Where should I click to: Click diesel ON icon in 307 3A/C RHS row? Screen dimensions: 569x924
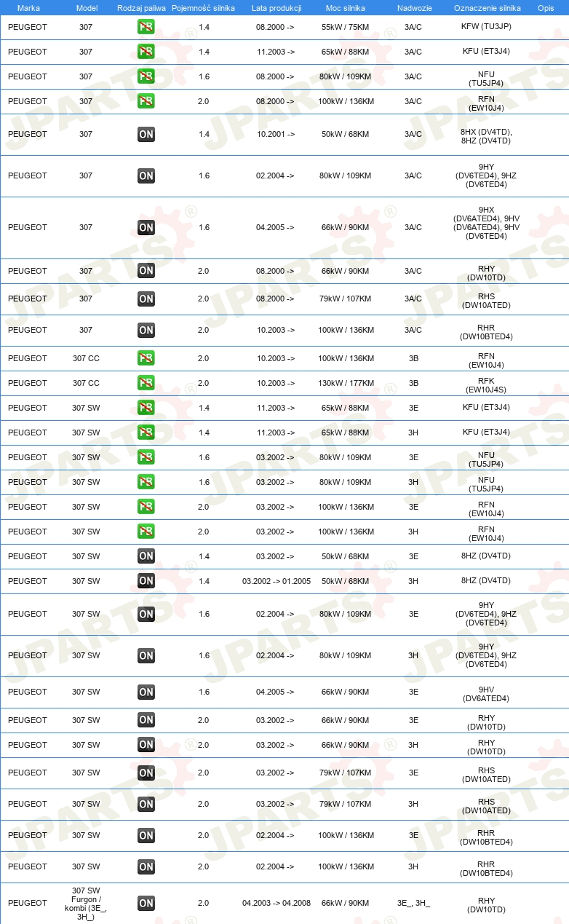[146, 299]
